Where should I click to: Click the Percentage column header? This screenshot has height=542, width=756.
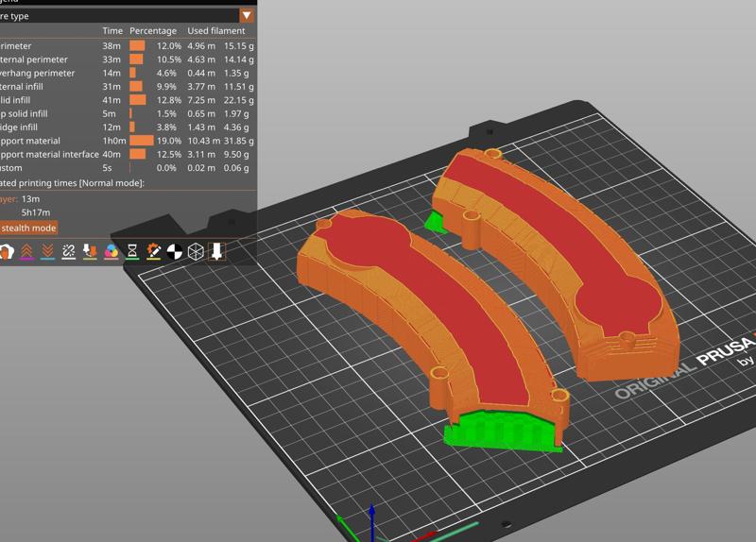[x=153, y=30]
